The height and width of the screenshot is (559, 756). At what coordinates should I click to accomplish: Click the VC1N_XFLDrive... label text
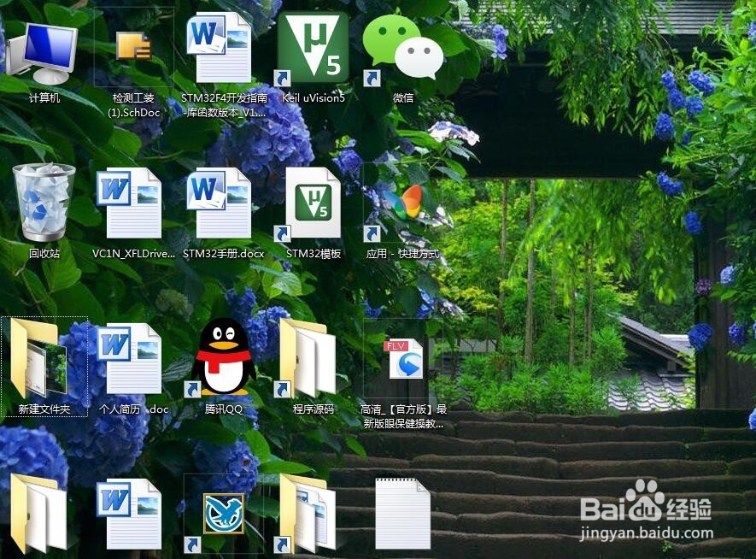click(x=133, y=253)
